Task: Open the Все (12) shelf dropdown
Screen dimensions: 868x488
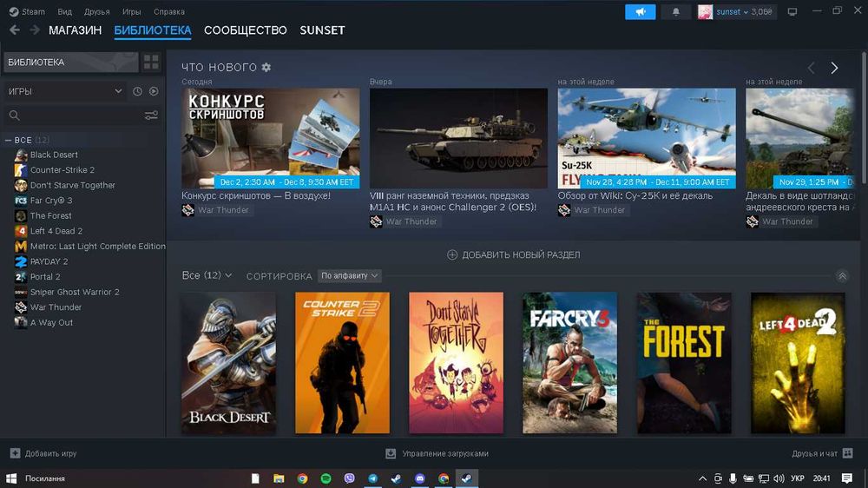Action: click(x=207, y=275)
